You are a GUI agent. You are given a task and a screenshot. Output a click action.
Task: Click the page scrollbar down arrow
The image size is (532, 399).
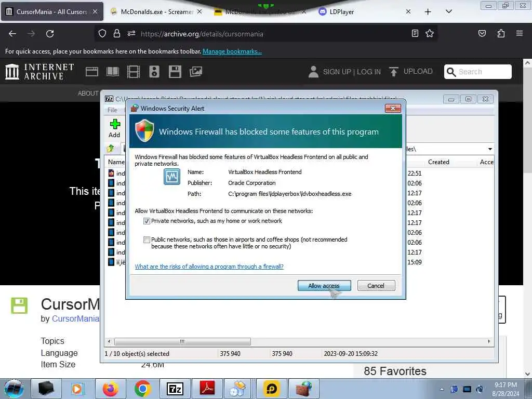[527, 374]
